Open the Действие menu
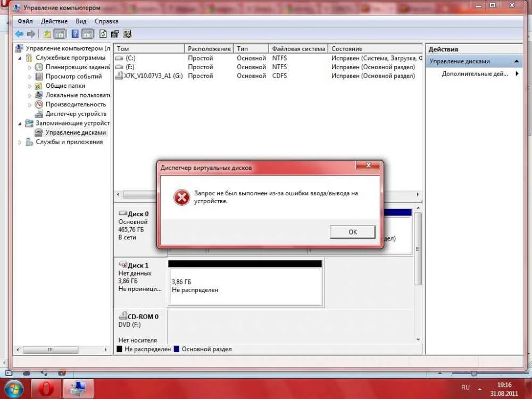 (54, 21)
